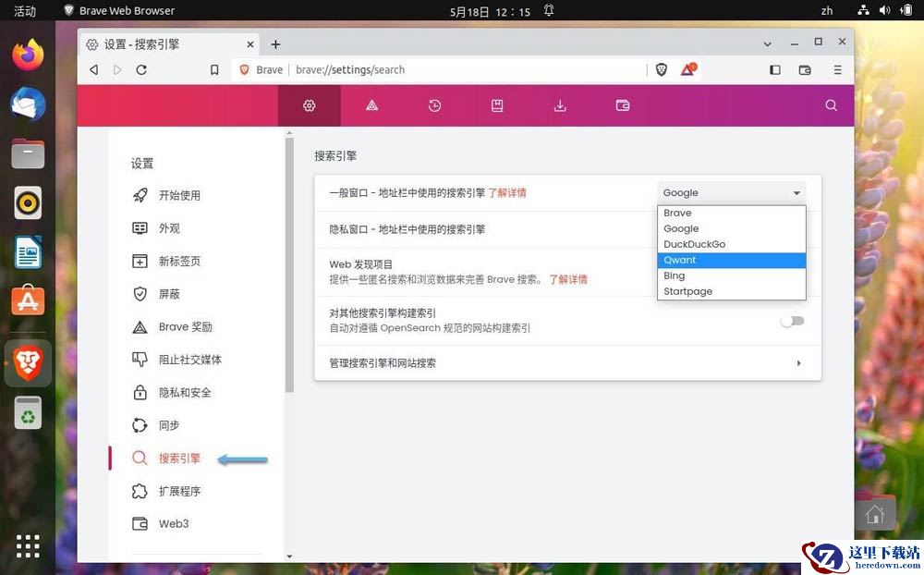Screen dimensions: 924x575
Task: Open the clock 5月18日 12:15 menu
Action: [x=490, y=11]
